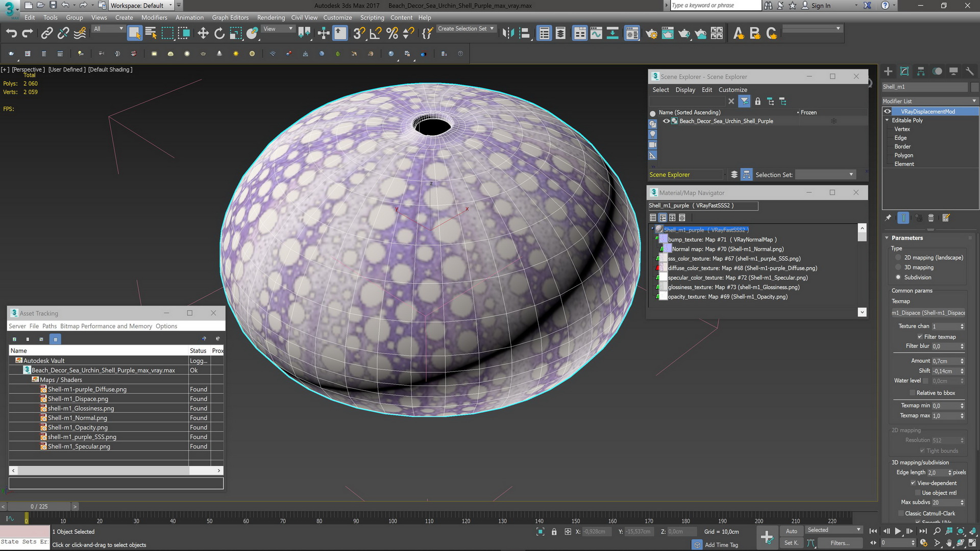Open the Hierarchy command panel tab
The width and height of the screenshot is (980, 551).
click(x=921, y=71)
